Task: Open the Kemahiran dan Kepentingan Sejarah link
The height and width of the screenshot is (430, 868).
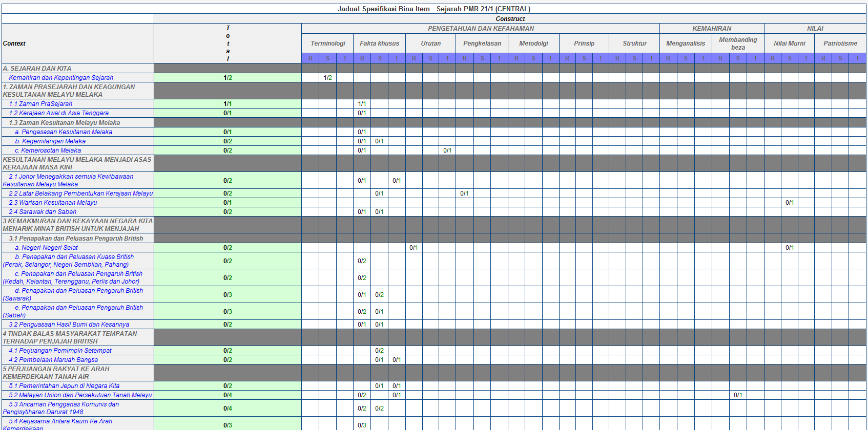Action: click(x=61, y=78)
